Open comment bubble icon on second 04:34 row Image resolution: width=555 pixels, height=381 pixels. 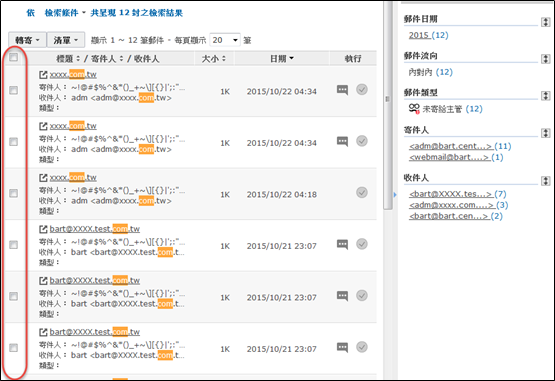pos(342,141)
